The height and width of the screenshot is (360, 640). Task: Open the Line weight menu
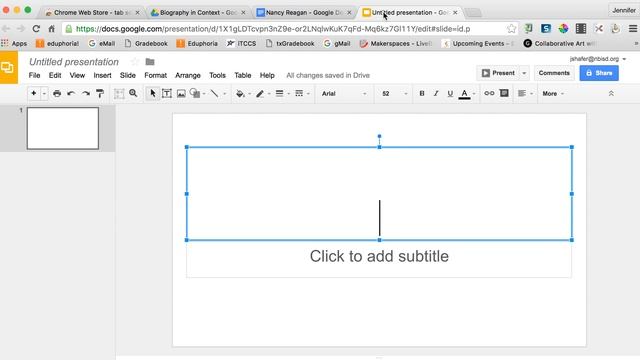tap(280, 93)
